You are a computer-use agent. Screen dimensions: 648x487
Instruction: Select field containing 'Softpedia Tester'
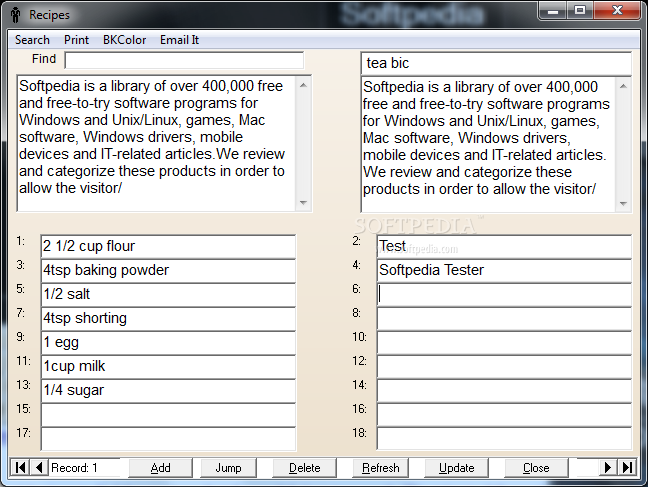point(504,270)
